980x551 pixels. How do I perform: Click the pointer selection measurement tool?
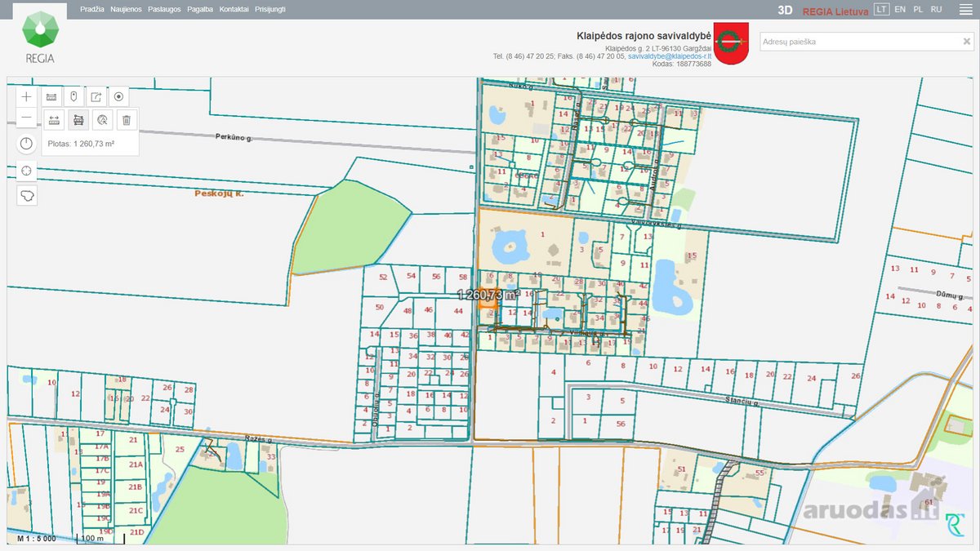102,120
